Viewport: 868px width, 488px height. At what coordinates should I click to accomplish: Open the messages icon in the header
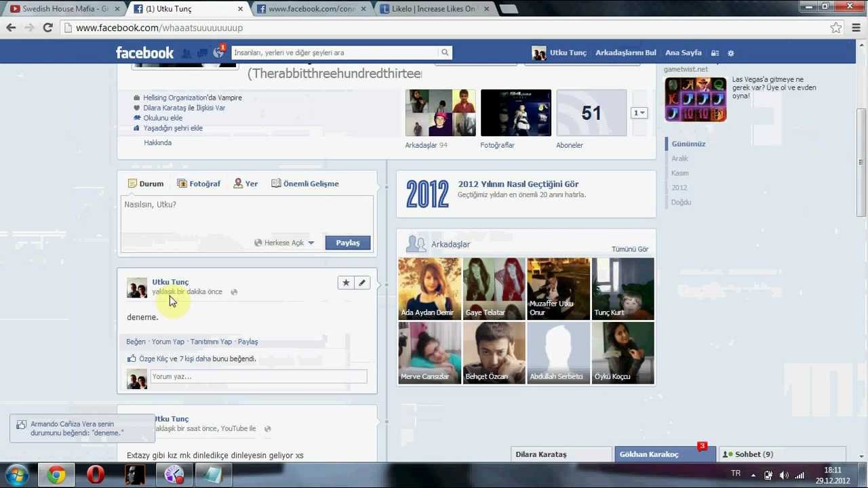(203, 53)
